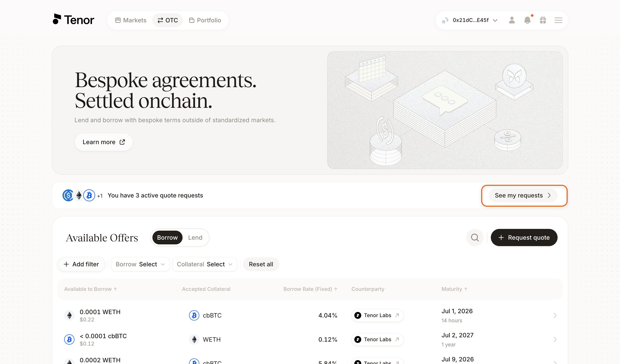This screenshot has width=620, height=364.
Task: Click the Jul 9, 2026 maturity date
Action: (x=457, y=359)
